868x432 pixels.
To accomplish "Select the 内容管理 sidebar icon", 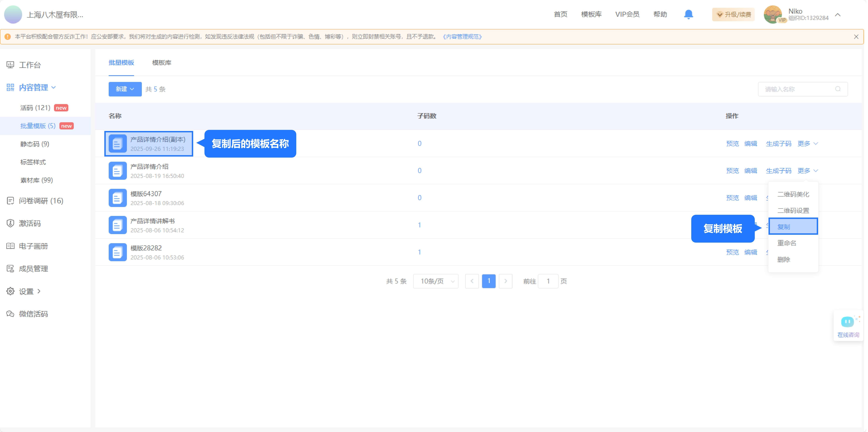I will click(x=10, y=87).
